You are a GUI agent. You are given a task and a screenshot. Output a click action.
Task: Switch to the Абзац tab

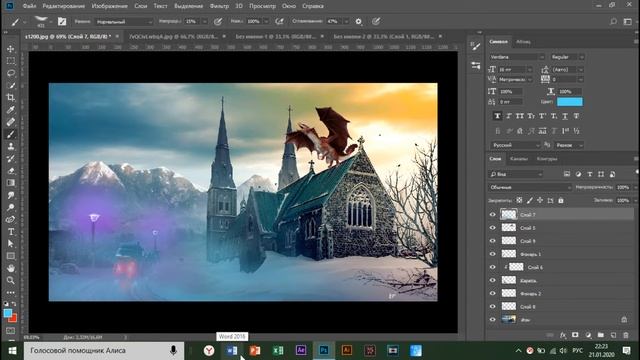click(x=523, y=42)
